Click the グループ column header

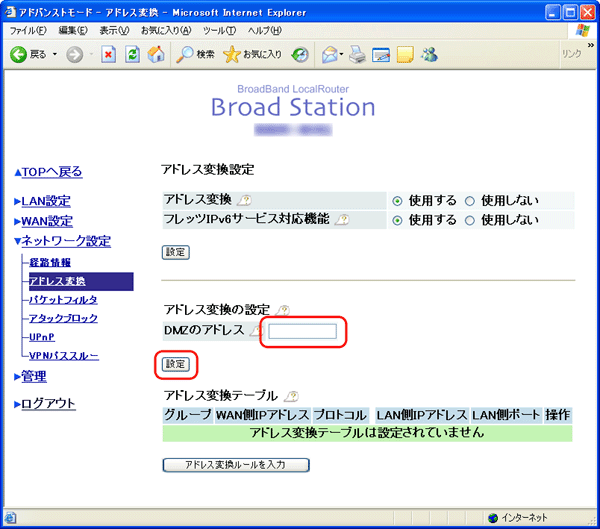(x=187, y=415)
